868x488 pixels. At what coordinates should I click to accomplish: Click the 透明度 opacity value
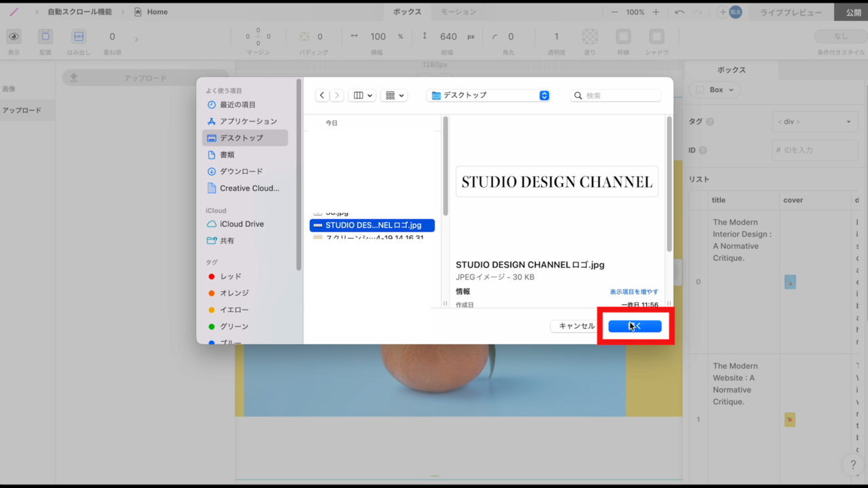[557, 37]
